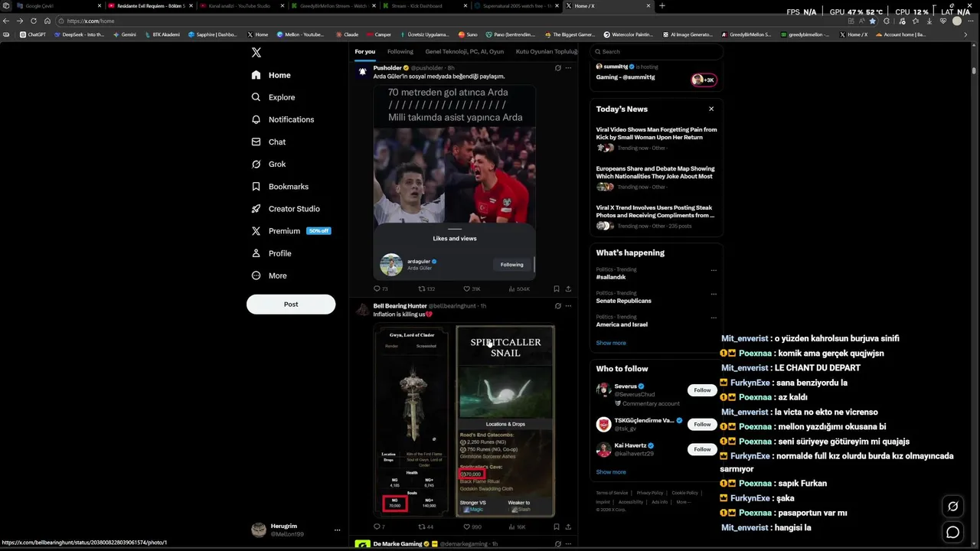Open Europeans Share and Debate Map news
The width and height of the screenshot is (980, 551).
pyautogui.click(x=656, y=178)
